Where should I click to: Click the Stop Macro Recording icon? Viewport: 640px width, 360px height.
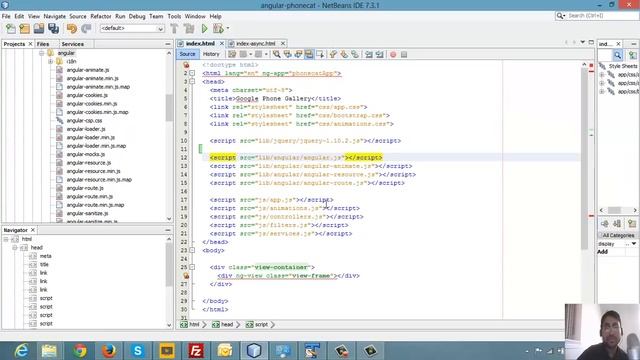(404, 54)
